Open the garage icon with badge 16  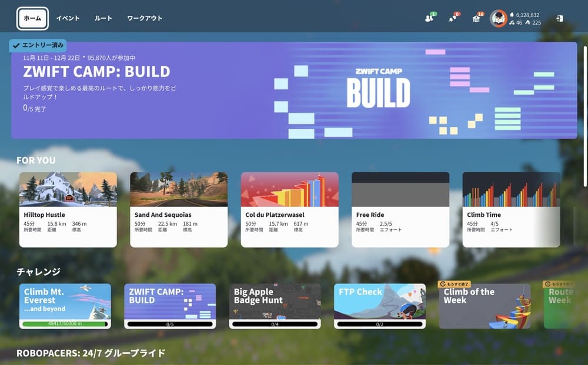click(476, 19)
